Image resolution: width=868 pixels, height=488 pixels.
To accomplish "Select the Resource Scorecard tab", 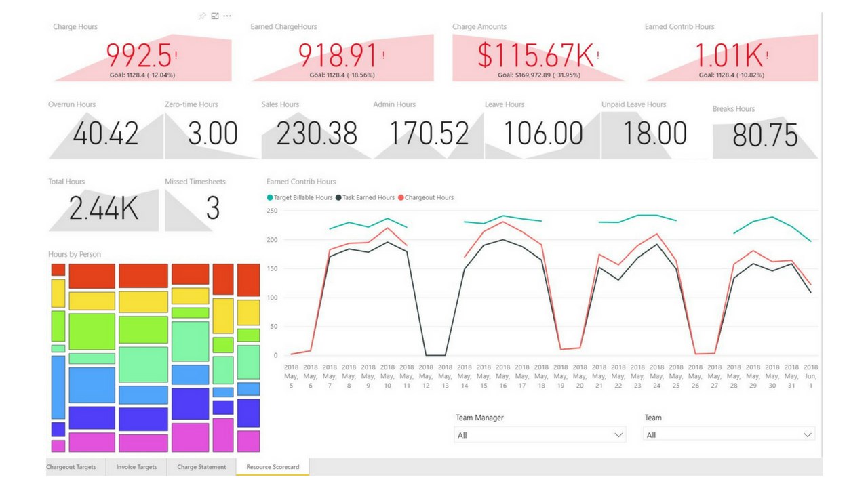I will click(272, 467).
